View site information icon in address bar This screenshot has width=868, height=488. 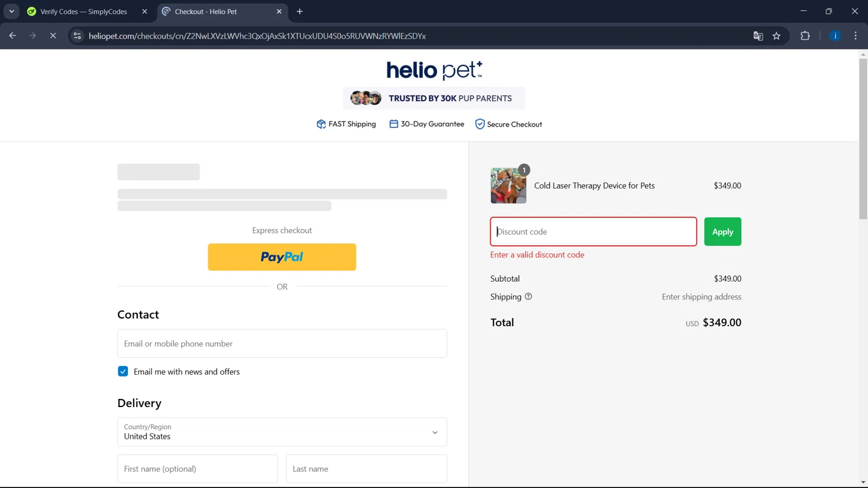(x=77, y=36)
